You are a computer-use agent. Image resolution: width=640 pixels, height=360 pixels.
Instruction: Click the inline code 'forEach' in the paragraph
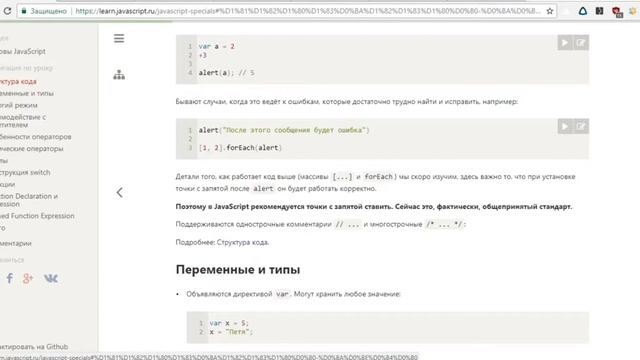pos(378,176)
